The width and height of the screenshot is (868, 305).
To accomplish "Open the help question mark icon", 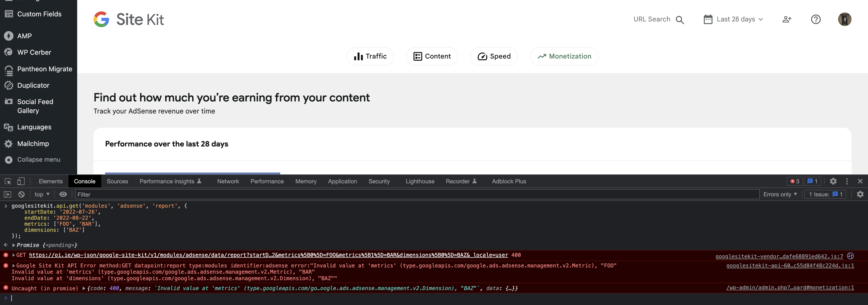I will point(815,19).
